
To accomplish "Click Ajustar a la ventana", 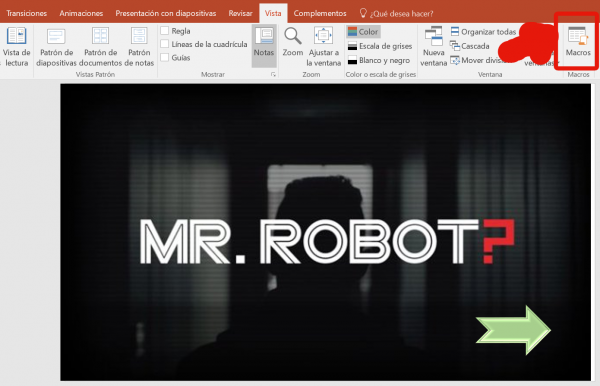I will point(323,47).
